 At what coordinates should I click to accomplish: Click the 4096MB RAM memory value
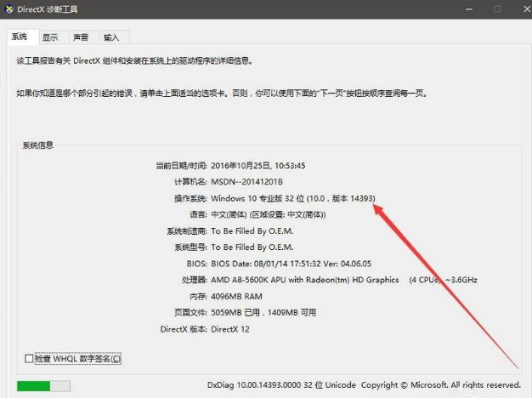236,297
